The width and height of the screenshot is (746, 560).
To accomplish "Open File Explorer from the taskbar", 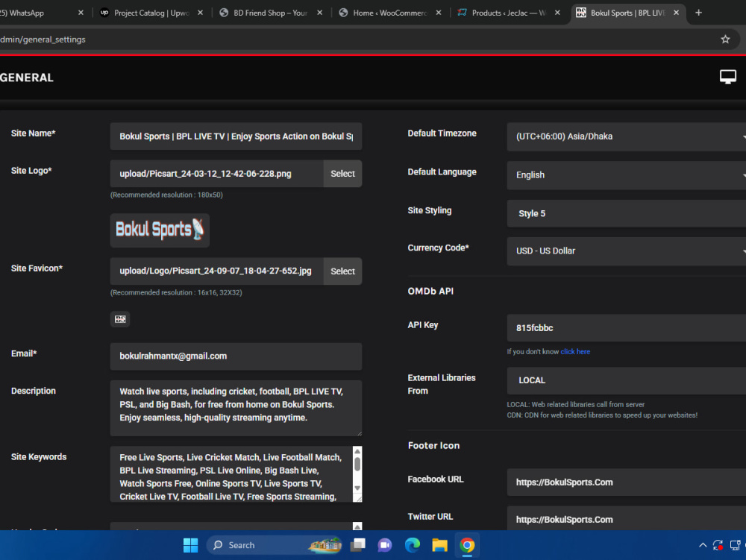I will [439, 545].
